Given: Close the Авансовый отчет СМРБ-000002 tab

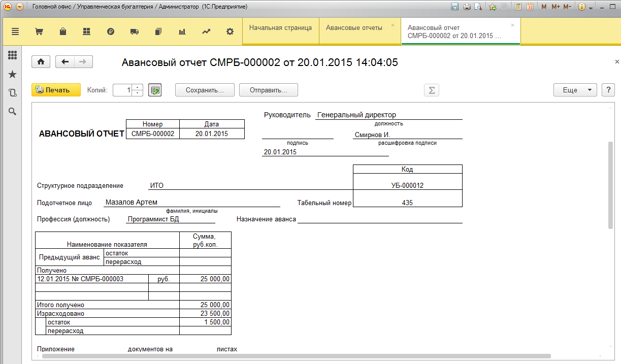Looking at the screenshot, I should 512,25.
